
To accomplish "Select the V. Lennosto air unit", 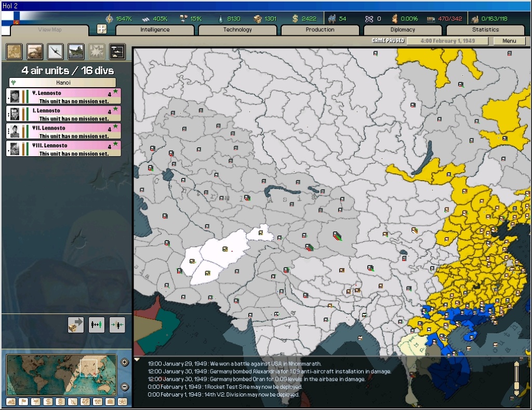I will coord(64,96).
